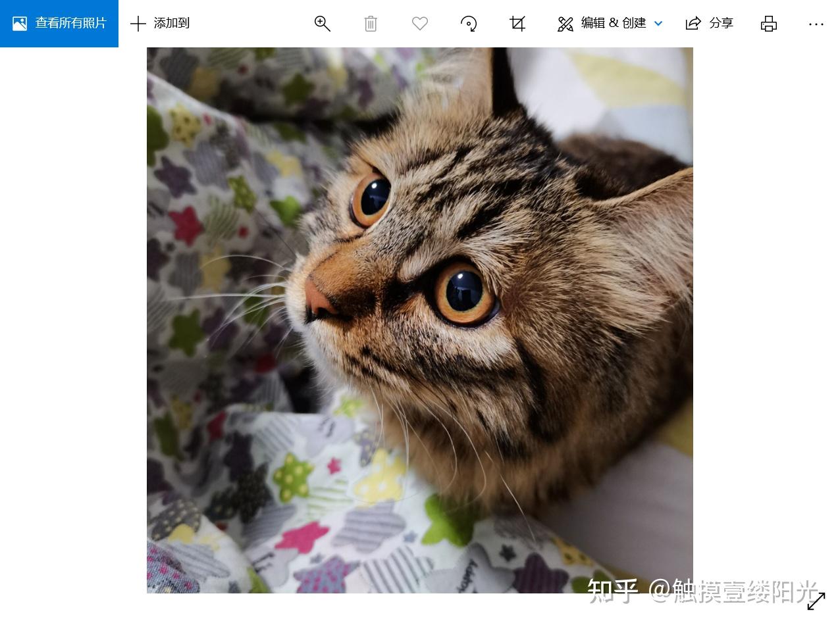Click the print icon
840x625 pixels.
pos(769,24)
